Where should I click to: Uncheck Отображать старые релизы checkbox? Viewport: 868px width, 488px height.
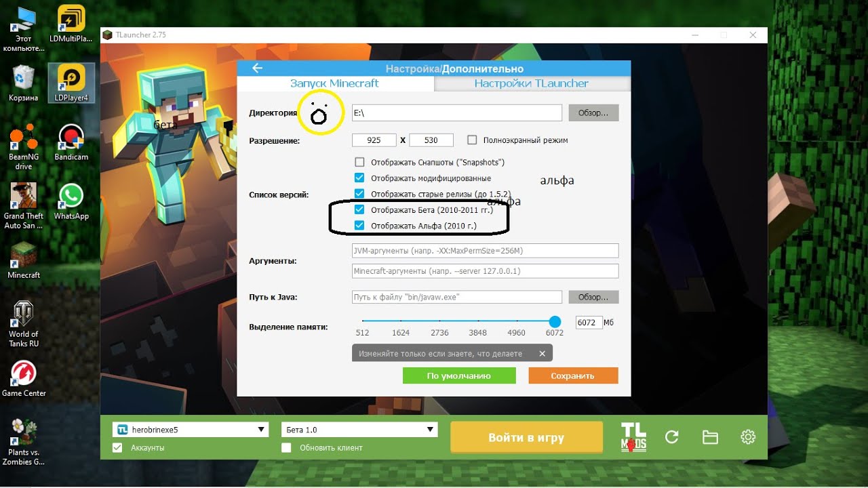click(359, 194)
